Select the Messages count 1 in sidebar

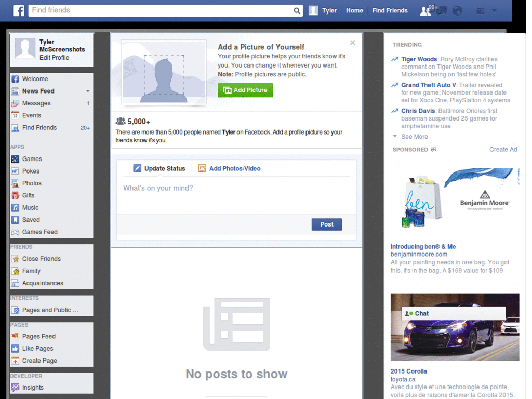click(88, 103)
